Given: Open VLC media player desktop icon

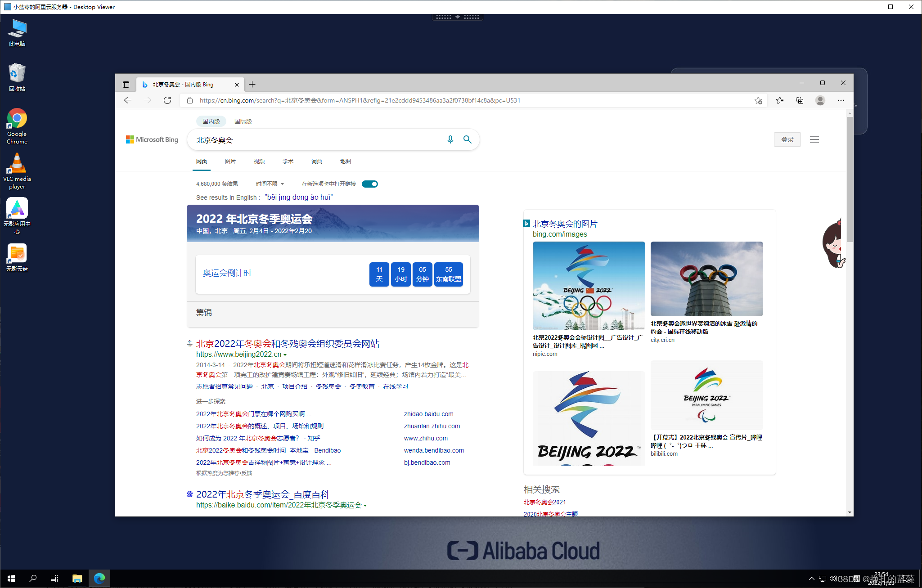Looking at the screenshot, I should [x=17, y=164].
